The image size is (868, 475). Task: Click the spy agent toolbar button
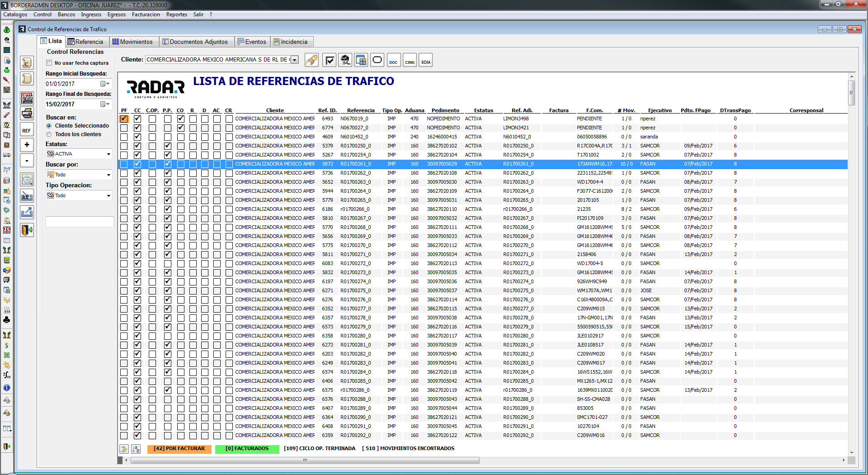click(345, 60)
